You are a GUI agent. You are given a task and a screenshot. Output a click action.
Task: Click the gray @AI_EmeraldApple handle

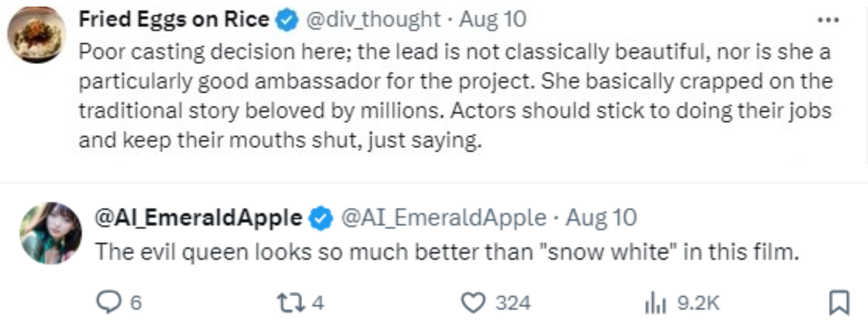443,218
